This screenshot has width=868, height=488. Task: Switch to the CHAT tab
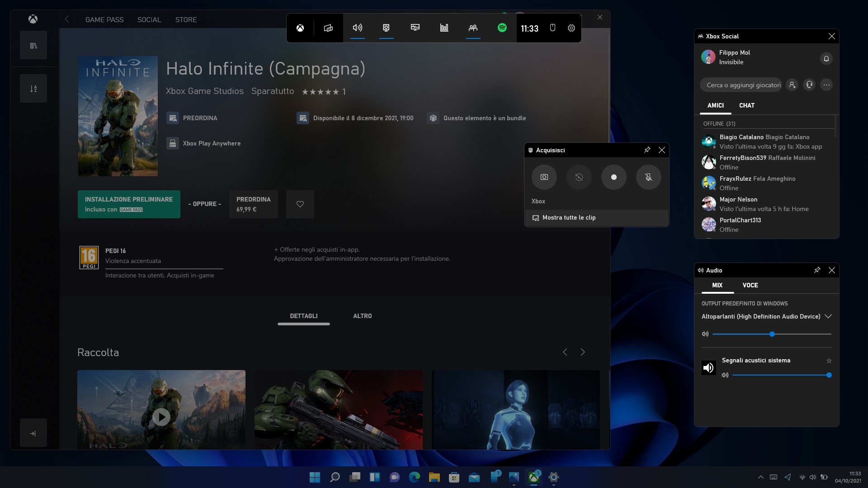point(747,105)
